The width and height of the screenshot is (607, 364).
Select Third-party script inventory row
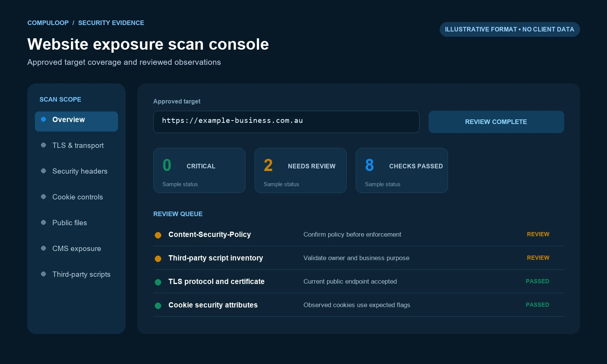pyautogui.click(x=359, y=258)
